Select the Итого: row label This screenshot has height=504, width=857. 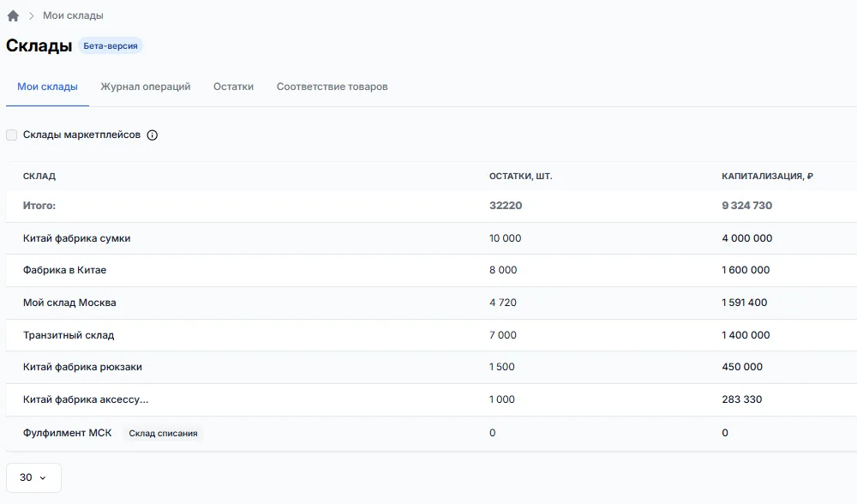pyautogui.click(x=39, y=206)
